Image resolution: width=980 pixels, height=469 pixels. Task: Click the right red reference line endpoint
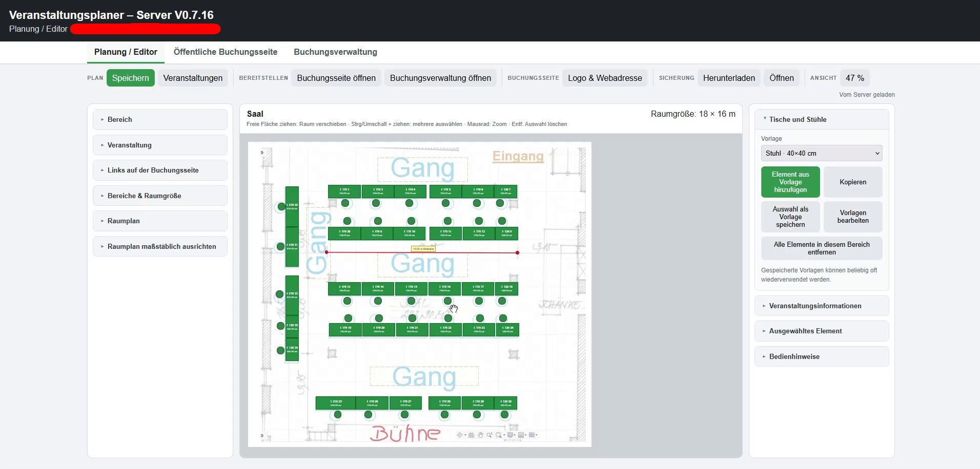pos(517,252)
